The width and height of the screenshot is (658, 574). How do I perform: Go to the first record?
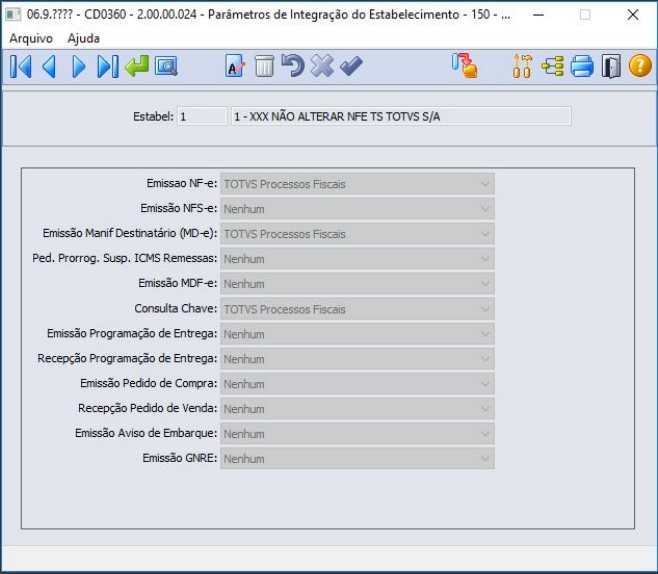[21, 66]
